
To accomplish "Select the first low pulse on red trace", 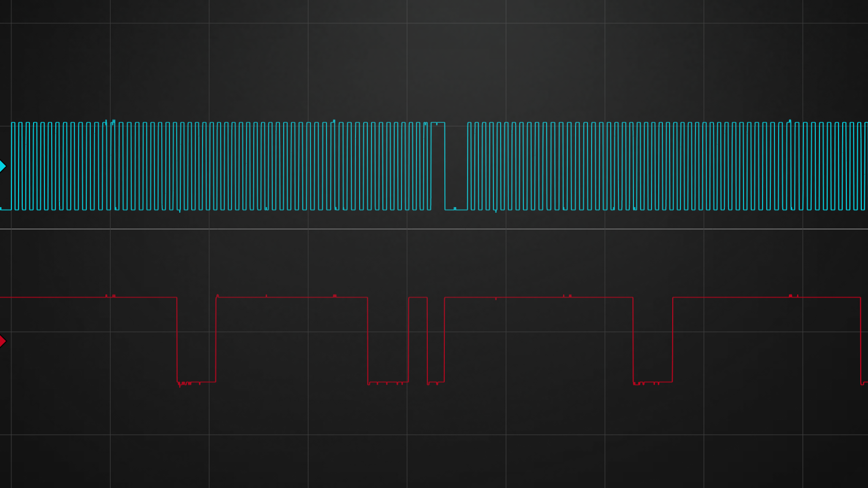I will (196, 382).
